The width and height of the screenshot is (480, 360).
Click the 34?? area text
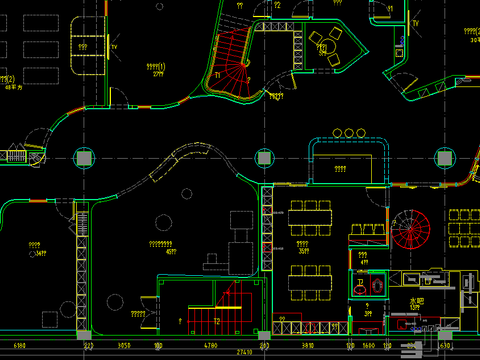pos(41,254)
